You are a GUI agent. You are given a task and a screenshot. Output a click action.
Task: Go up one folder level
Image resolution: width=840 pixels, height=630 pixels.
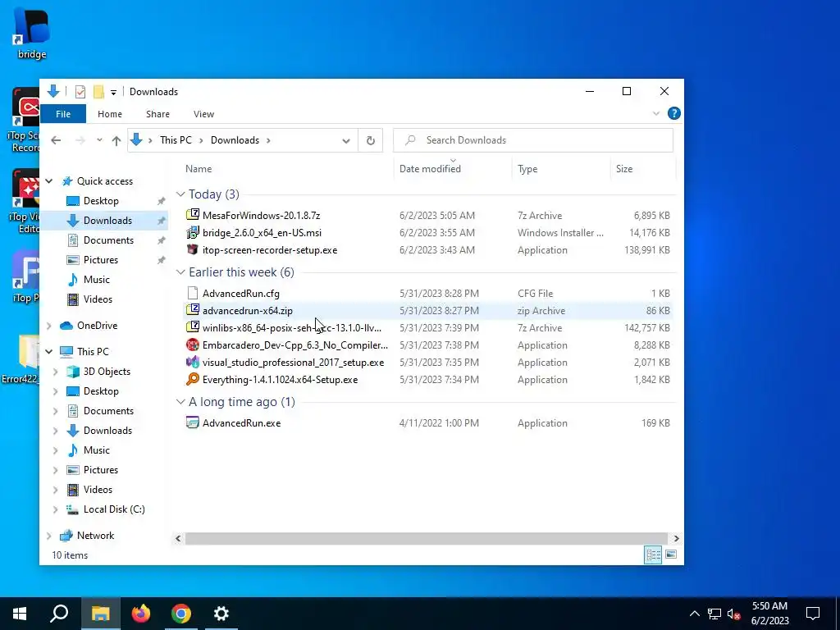click(116, 140)
